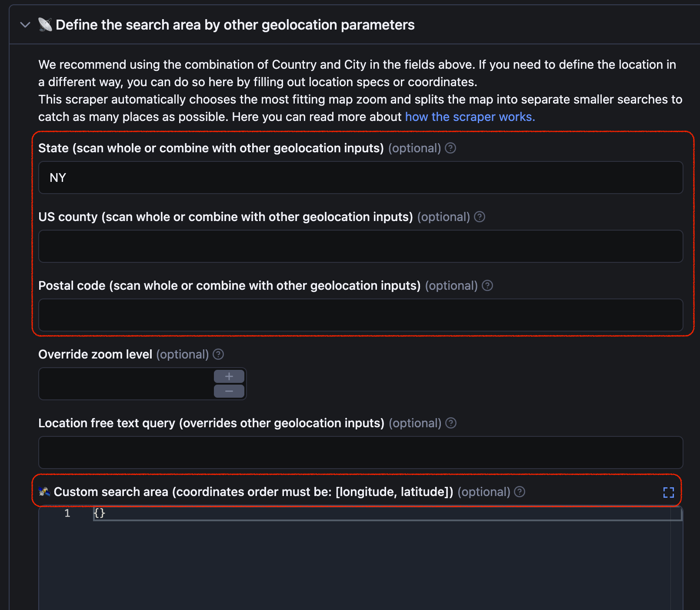Open the 'how the scraper works' link
This screenshot has width=700, height=610.
pyautogui.click(x=470, y=117)
